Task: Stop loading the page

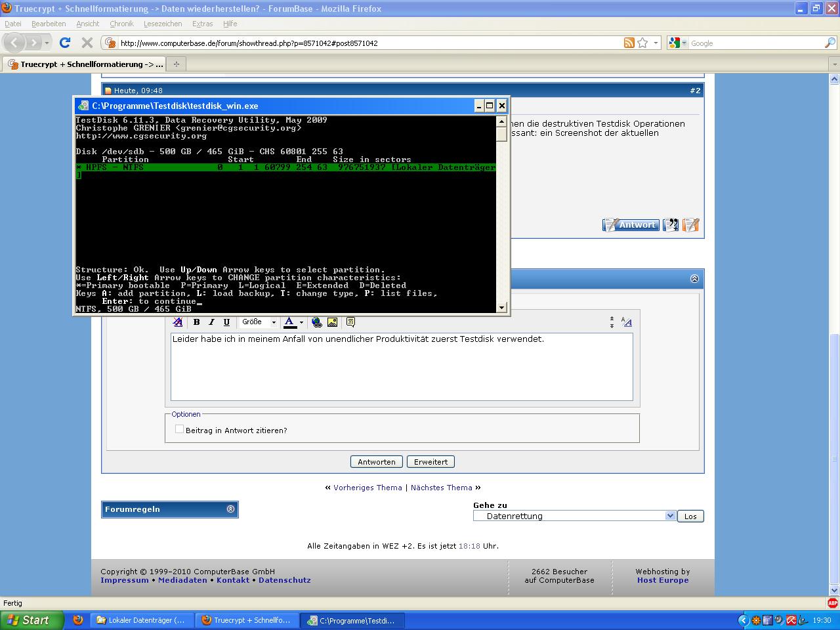Action: 87,43
